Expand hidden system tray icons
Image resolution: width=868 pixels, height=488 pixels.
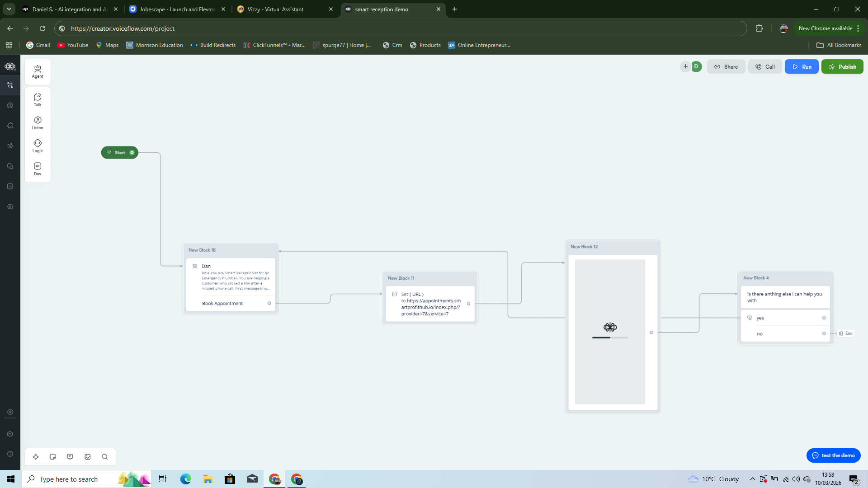(753, 479)
